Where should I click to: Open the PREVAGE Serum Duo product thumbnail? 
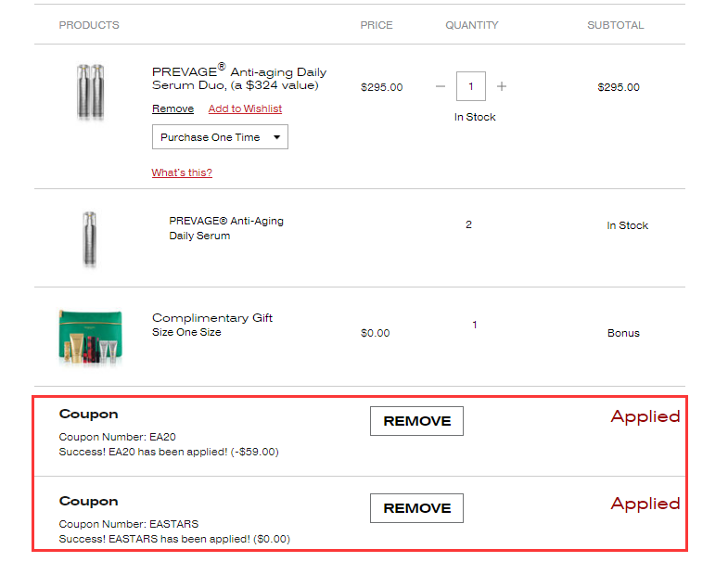[90, 92]
